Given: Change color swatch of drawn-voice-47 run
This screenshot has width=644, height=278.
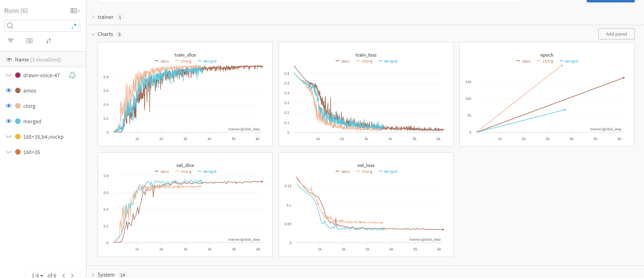Looking at the screenshot, I should (18, 75).
